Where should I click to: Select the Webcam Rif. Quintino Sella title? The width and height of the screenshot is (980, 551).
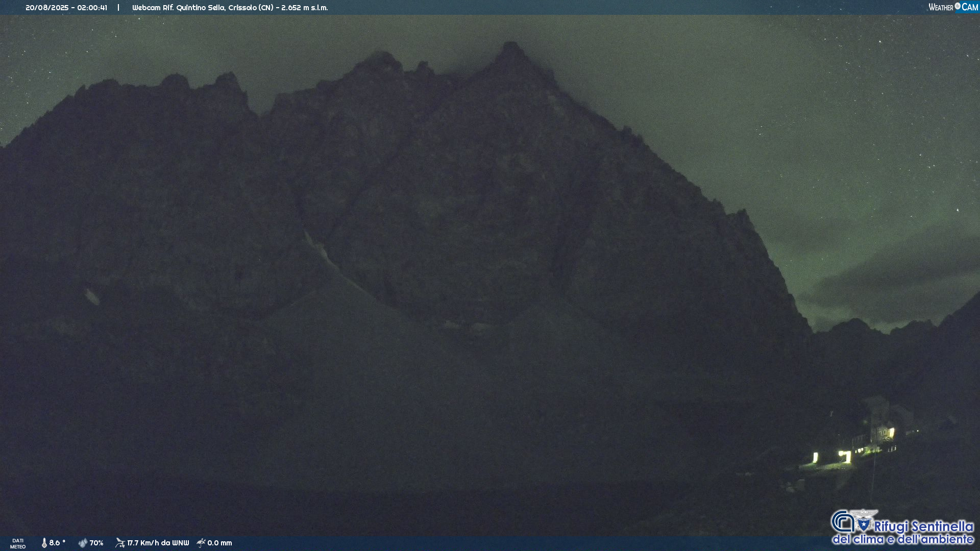[x=230, y=8]
